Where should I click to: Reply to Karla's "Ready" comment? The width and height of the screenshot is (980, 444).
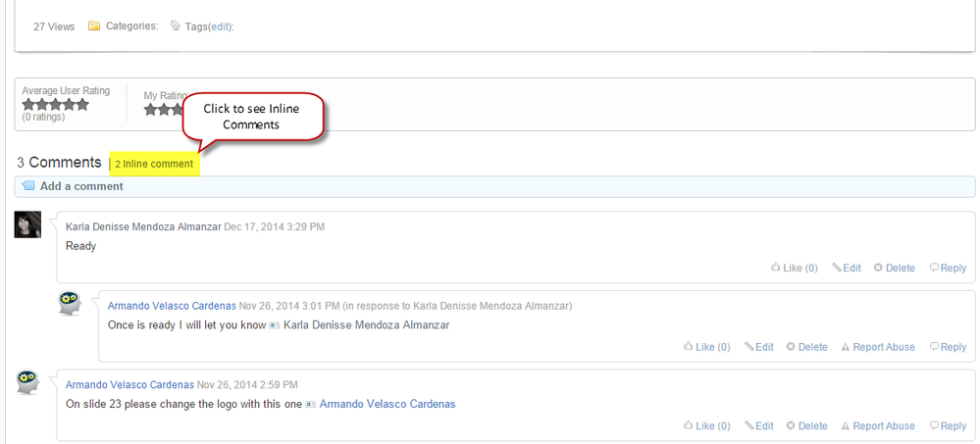[x=949, y=268]
